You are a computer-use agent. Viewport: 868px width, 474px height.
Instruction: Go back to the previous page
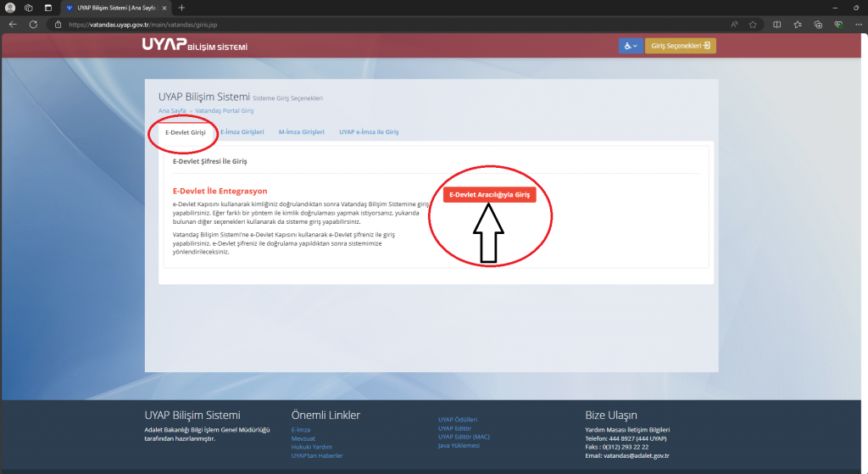pyautogui.click(x=13, y=25)
